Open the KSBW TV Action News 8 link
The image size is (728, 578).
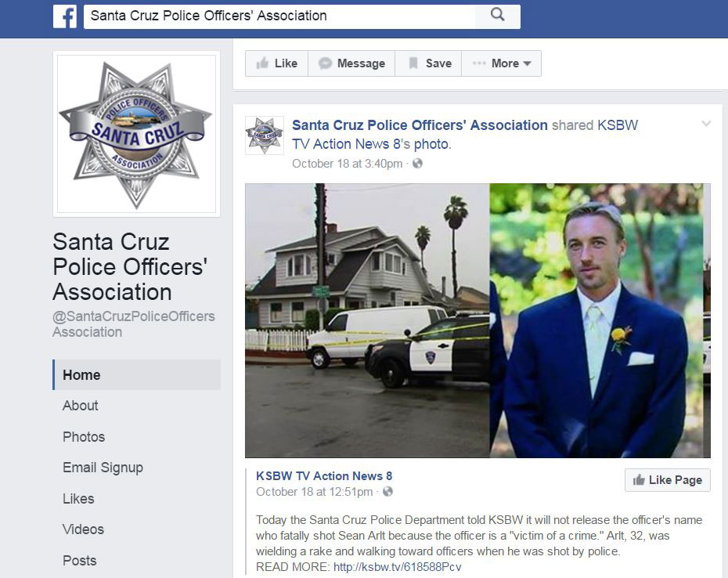click(324, 475)
